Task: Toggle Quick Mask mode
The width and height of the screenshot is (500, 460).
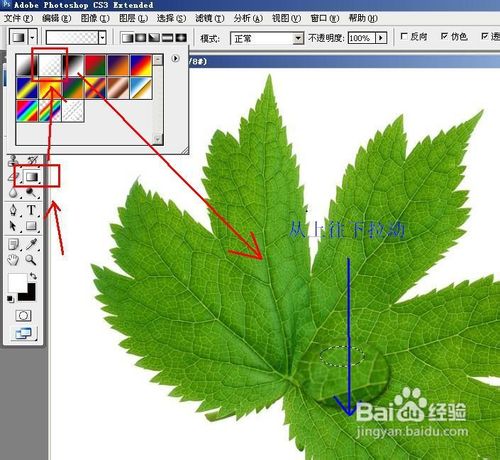Action: tap(23, 315)
